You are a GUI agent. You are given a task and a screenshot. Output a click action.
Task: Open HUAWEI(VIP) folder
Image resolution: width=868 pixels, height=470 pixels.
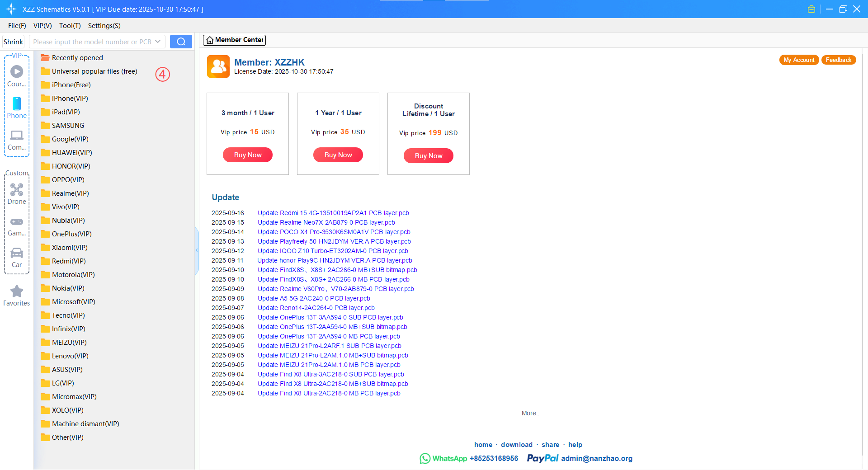pyautogui.click(x=66, y=153)
